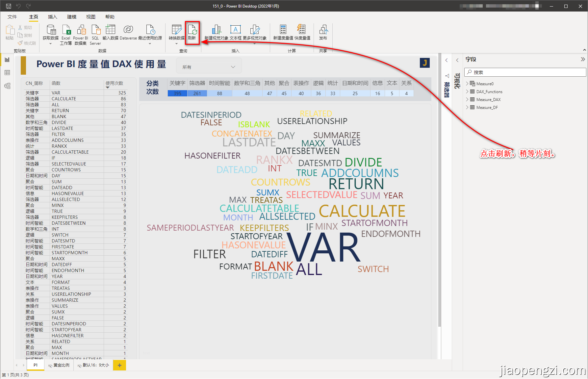
Task: Click the Fields search (搜索) box
Action: (x=525, y=72)
